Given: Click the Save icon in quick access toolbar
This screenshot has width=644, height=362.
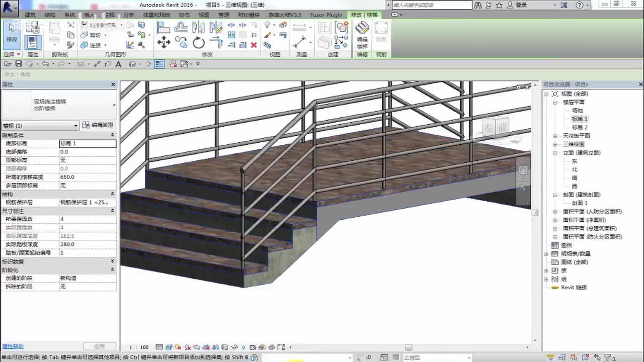Looking at the screenshot, I should coord(19,64).
